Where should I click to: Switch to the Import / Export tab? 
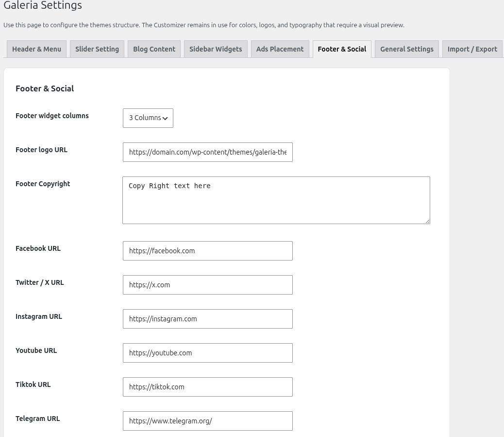tap(472, 49)
